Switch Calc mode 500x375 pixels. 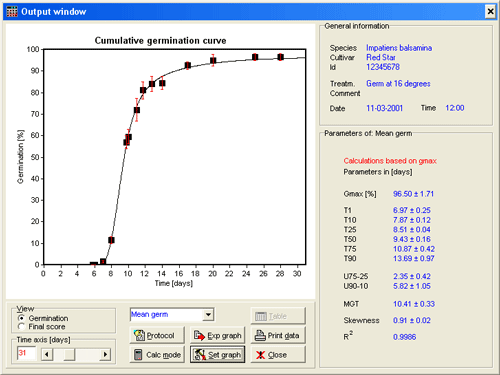click(157, 355)
